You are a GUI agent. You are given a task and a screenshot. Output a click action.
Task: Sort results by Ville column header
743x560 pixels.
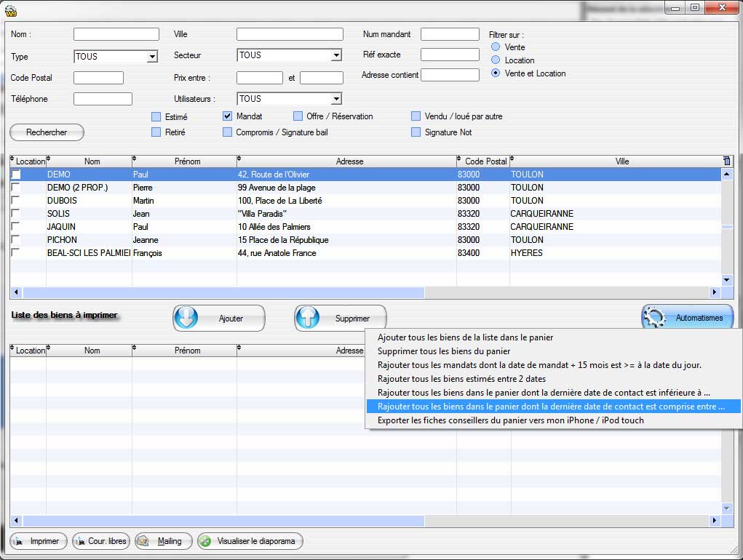(x=621, y=161)
